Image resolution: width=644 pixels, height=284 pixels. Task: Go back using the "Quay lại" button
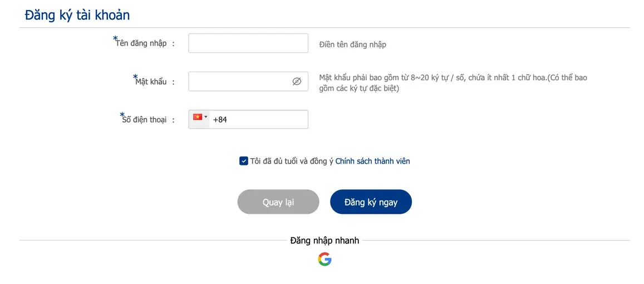pyautogui.click(x=278, y=202)
